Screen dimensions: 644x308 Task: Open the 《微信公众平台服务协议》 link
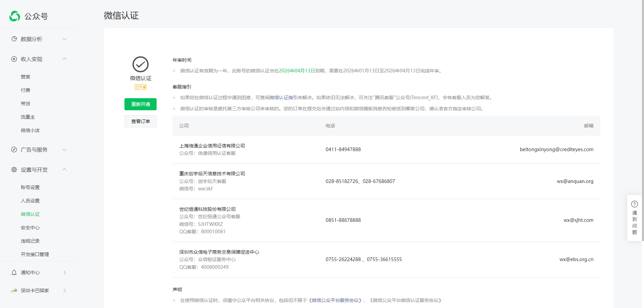(335, 300)
